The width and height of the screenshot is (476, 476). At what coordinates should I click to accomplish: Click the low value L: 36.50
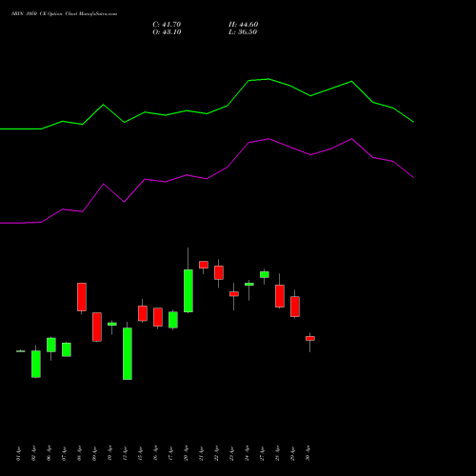tap(243, 32)
